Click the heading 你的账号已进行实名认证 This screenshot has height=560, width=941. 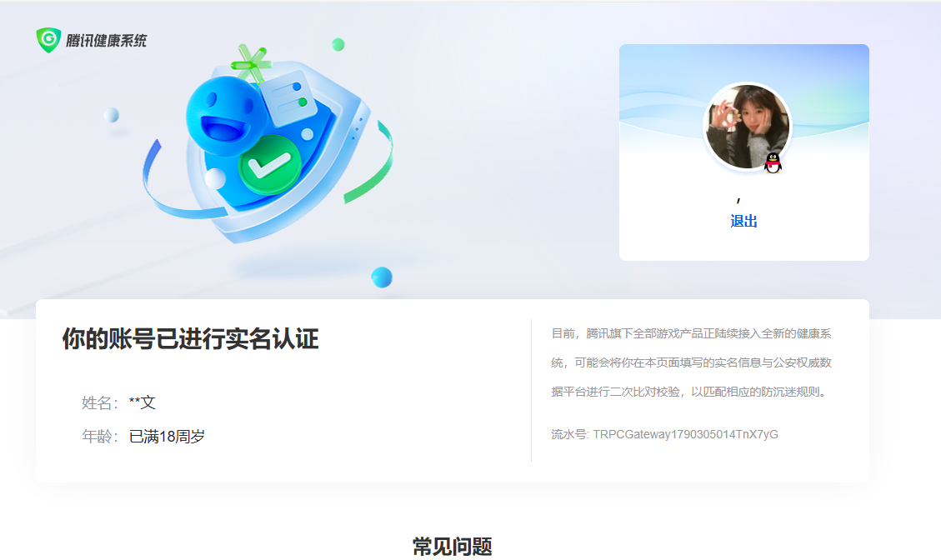(190, 339)
